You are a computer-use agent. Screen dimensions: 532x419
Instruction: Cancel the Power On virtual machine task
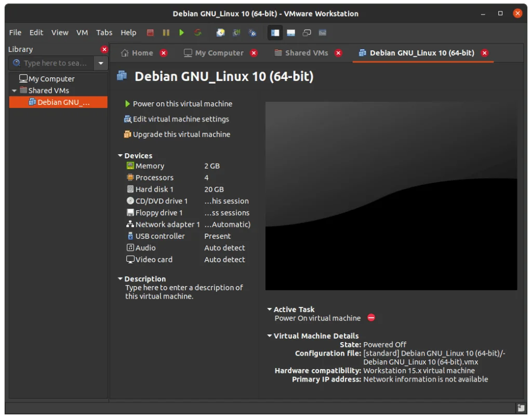coord(371,318)
